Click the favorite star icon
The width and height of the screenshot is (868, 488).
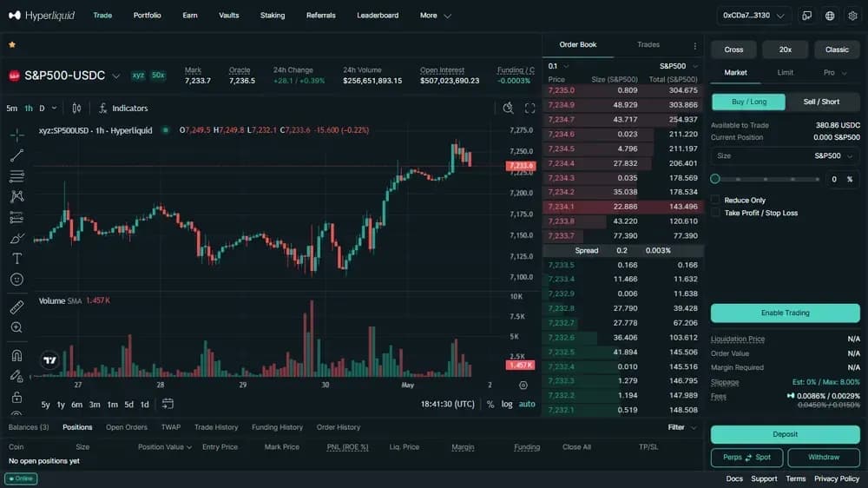pos(12,44)
